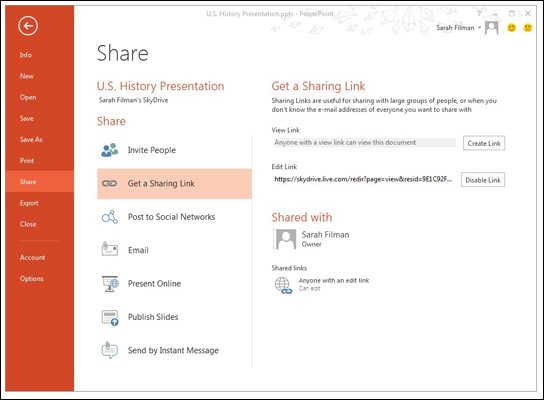Select Open in the left menu

[28, 97]
